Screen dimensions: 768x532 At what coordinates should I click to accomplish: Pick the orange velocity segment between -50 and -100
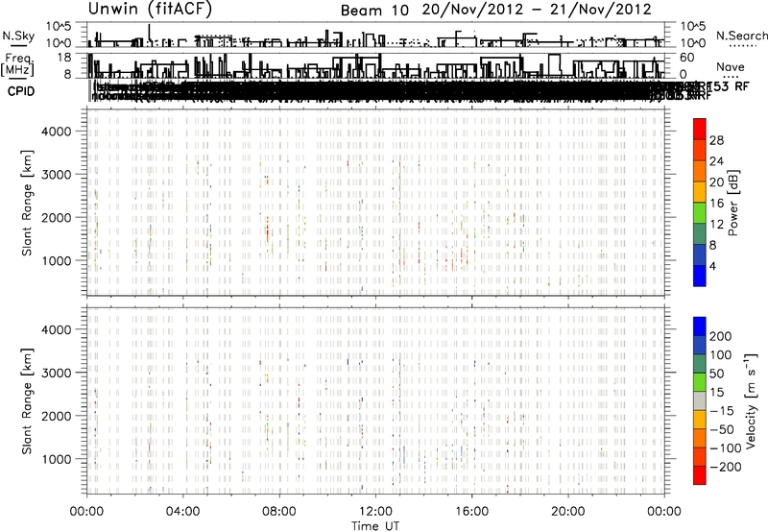coord(700,439)
